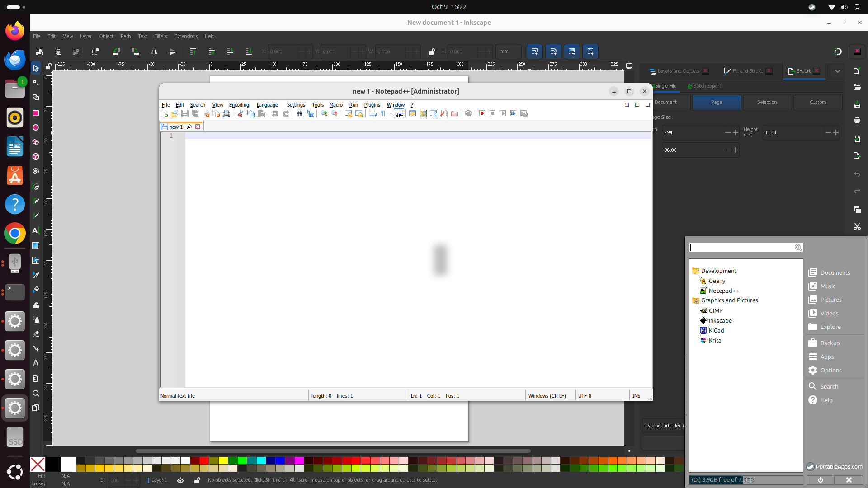Open Options in PortableApps menu

830,370
